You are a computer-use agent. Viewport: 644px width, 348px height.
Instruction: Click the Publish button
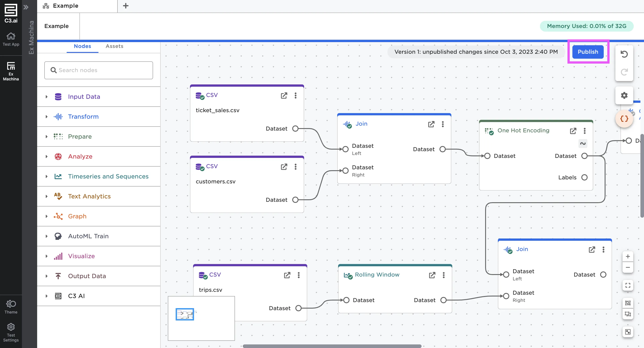pyautogui.click(x=588, y=52)
